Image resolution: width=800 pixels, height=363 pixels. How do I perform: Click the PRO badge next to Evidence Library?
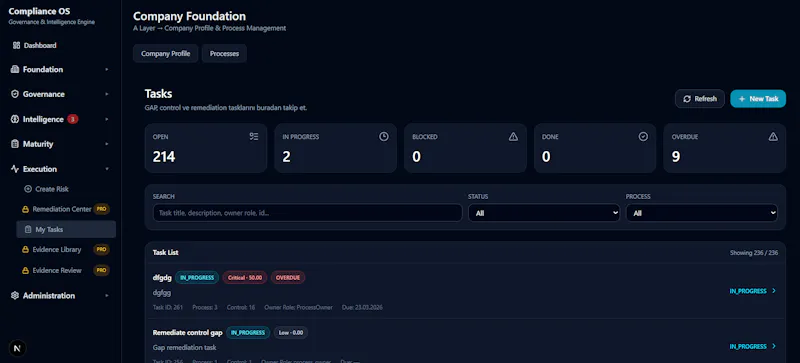pyautogui.click(x=102, y=250)
